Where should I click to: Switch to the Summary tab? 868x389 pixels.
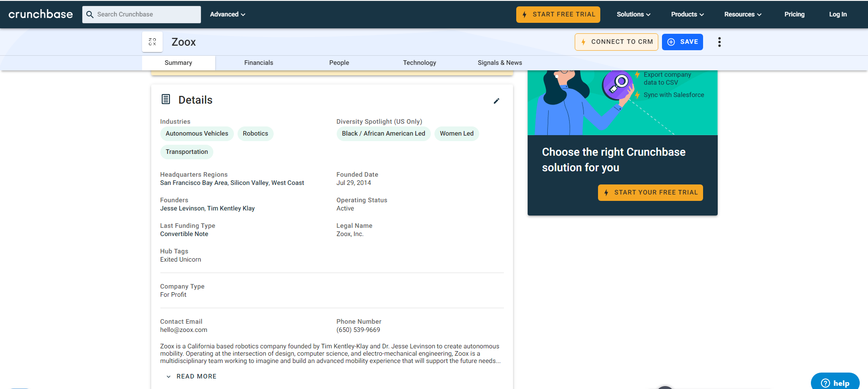pyautogui.click(x=178, y=63)
